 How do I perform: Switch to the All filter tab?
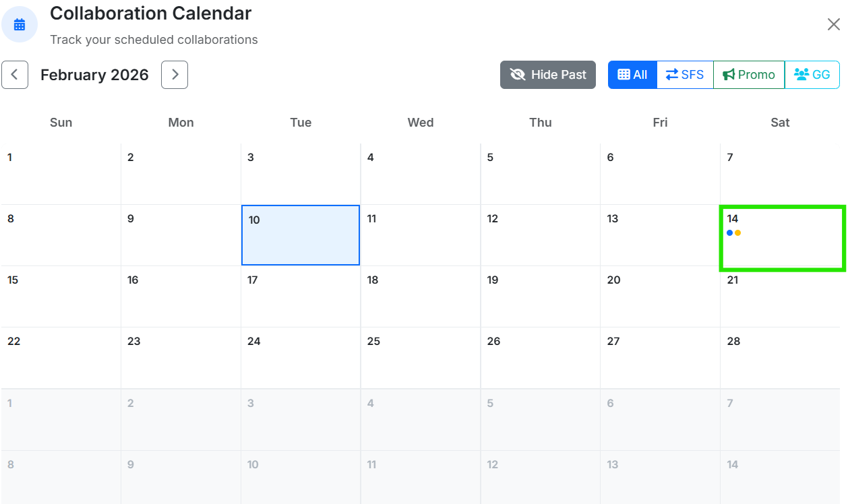632,74
